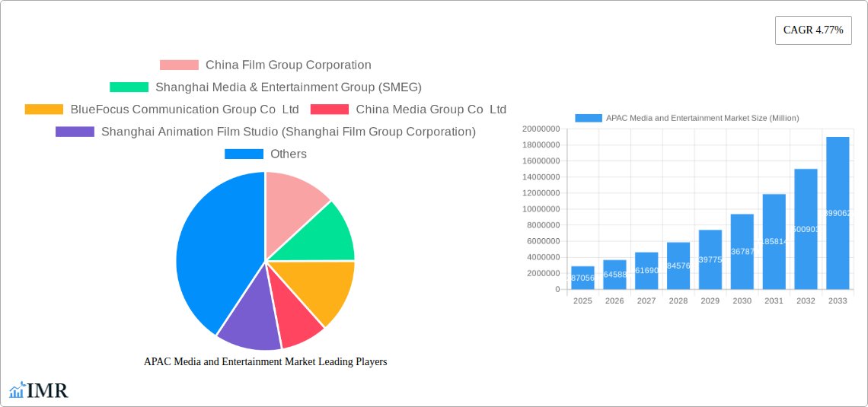Click the 10000000 y-axis label
The width and height of the screenshot is (868, 407).
click(541, 209)
